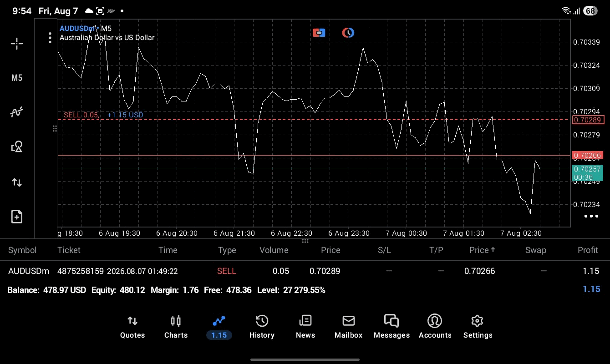Image resolution: width=610 pixels, height=364 pixels.
Task: Open the History tab
Action: point(262,327)
